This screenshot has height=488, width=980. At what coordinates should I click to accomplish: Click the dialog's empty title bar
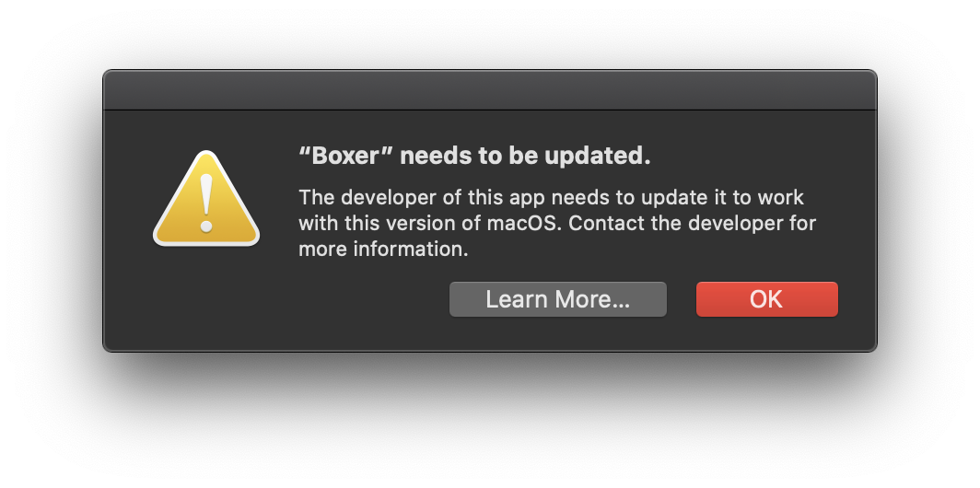point(490,90)
